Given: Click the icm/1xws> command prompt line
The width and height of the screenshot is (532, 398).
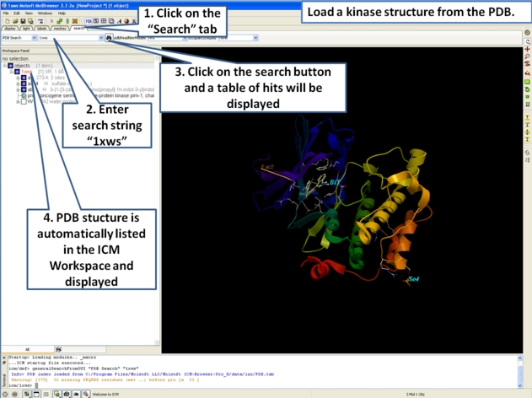Looking at the screenshot, I should (25, 385).
